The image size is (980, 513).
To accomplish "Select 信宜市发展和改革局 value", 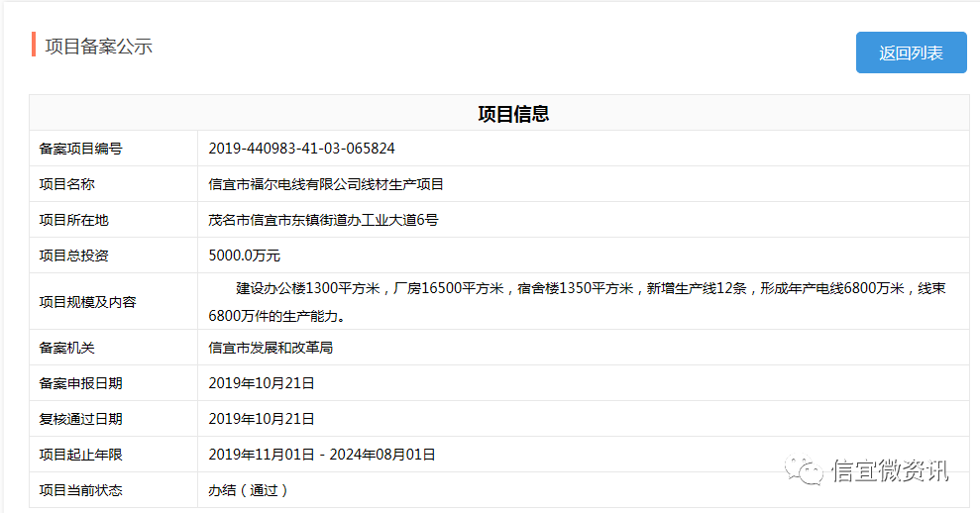I will pos(271,348).
